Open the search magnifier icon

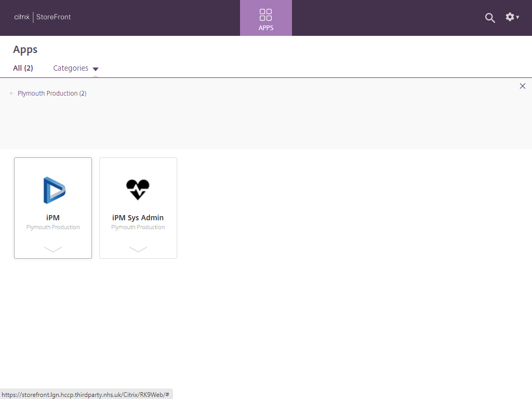[489, 18]
